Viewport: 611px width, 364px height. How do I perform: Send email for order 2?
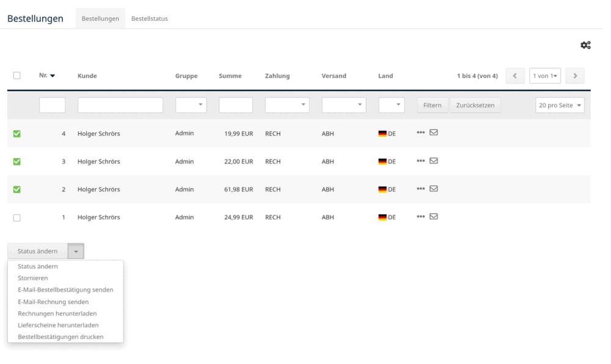434,189
